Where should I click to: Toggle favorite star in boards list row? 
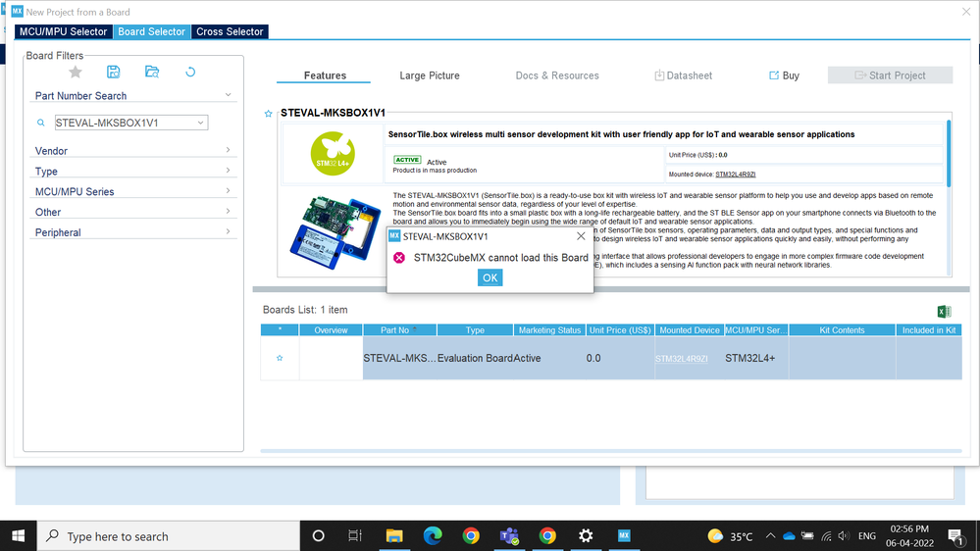click(x=280, y=358)
